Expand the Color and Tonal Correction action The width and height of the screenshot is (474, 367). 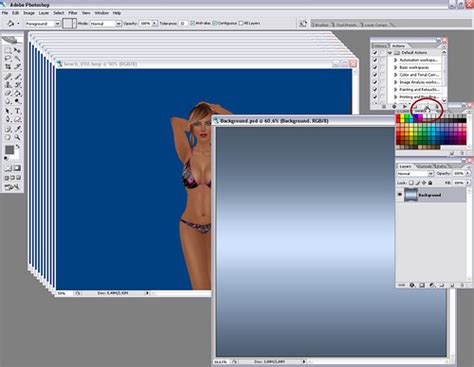[396, 75]
